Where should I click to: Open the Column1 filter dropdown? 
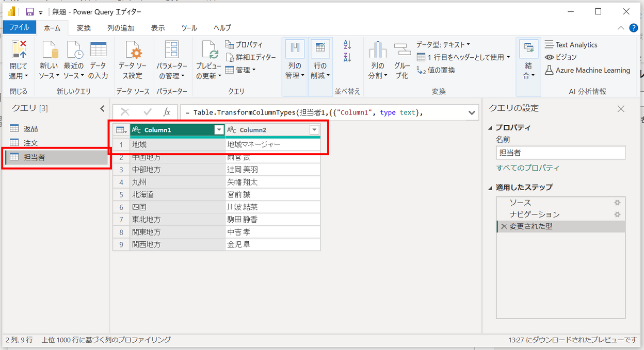point(219,130)
